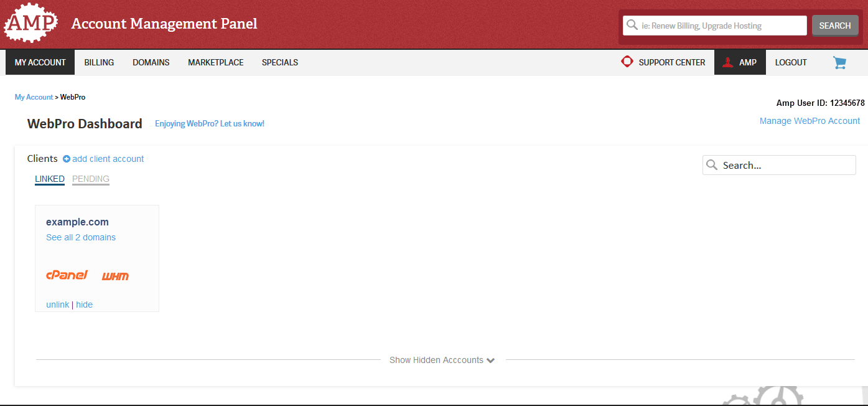Click the plus icon beside add client account

click(67, 159)
